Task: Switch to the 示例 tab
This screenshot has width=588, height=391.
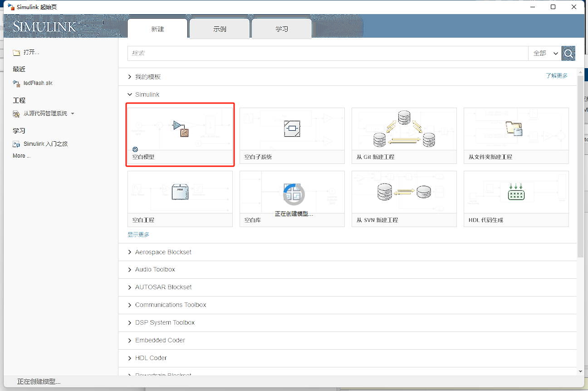Action: click(220, 29)
